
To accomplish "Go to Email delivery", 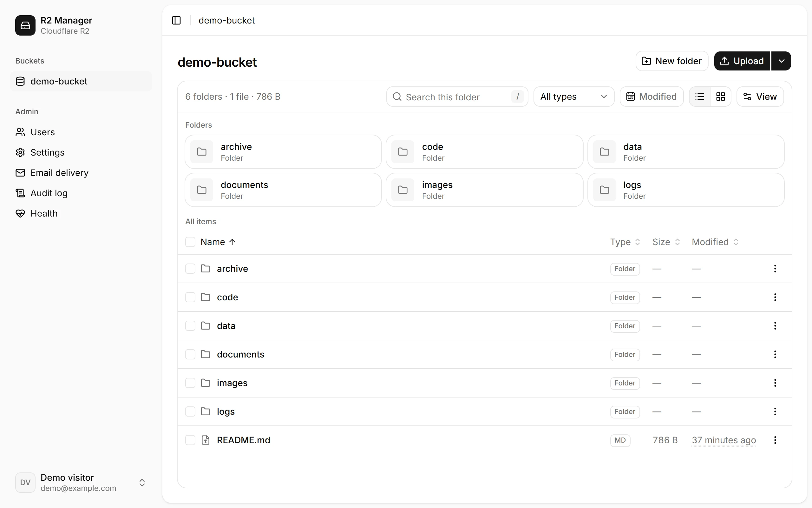I will (81, 173).
